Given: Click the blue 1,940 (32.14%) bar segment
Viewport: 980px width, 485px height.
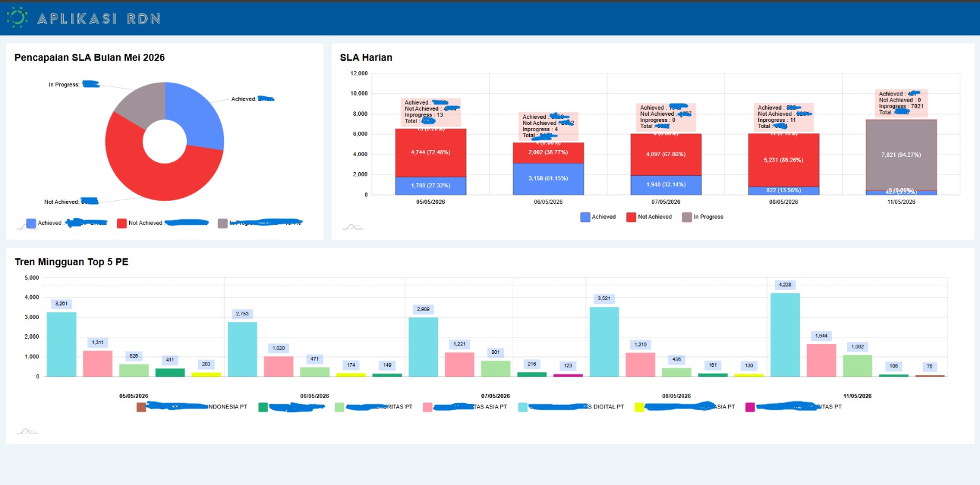Looking at the screenshot, I should pyautogui.click(x=666, y=185).
